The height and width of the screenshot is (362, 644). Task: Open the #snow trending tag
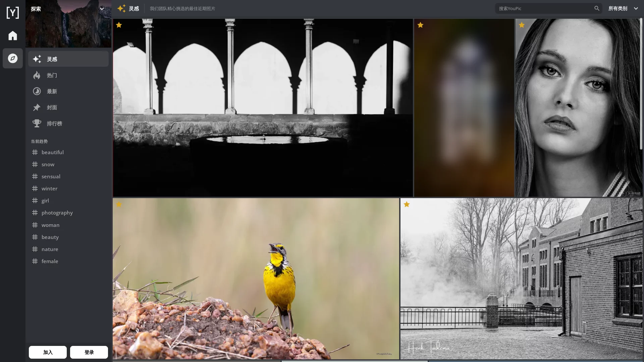pos(48,165)
